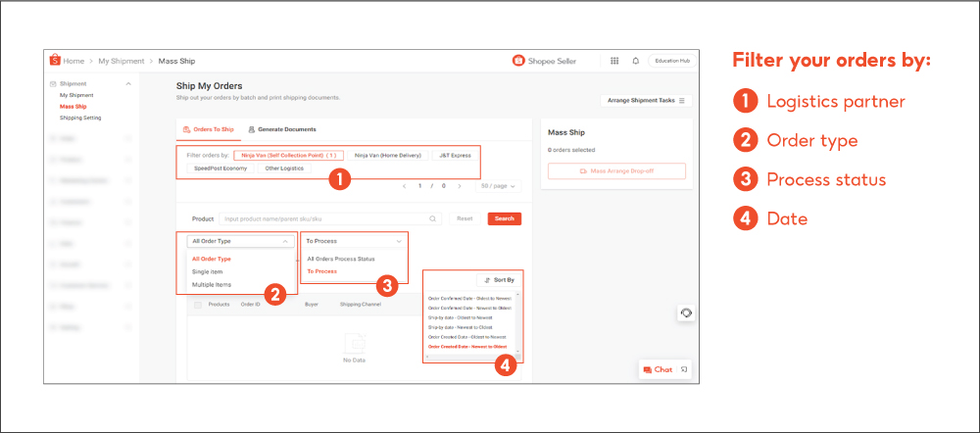Click the support headset icon
980x433 pixels.
pyautogui.click(x=686, y=313)
